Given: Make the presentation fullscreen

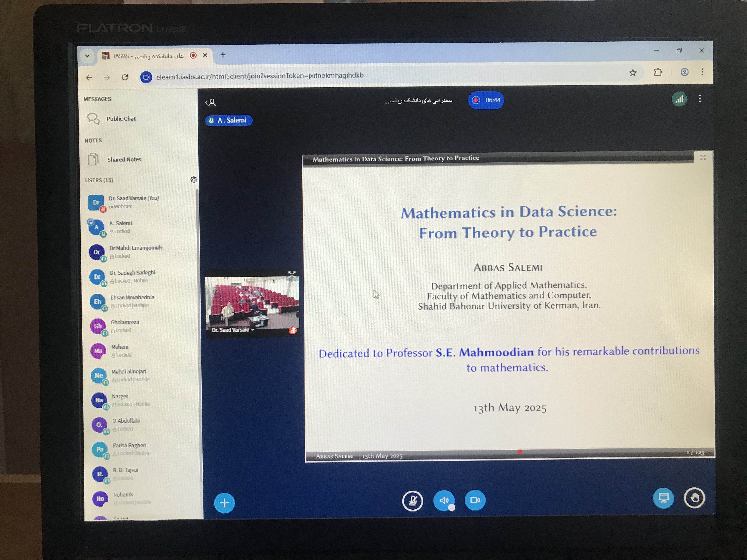Looking at the screenshot, I should tap(703, 157).
